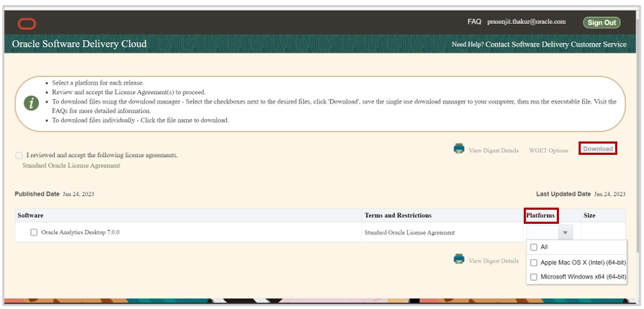Image resolution: width=644 pixels, height=309 pixels.
Task: Check the Oracle Analytics Desktop 7.0.0 checkbox
Action: 34,232
